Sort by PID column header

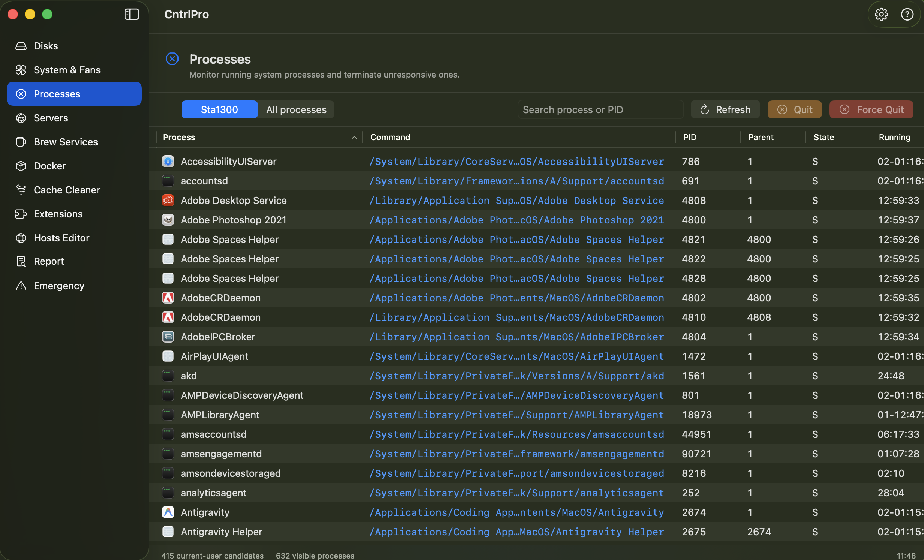(708, 137)
